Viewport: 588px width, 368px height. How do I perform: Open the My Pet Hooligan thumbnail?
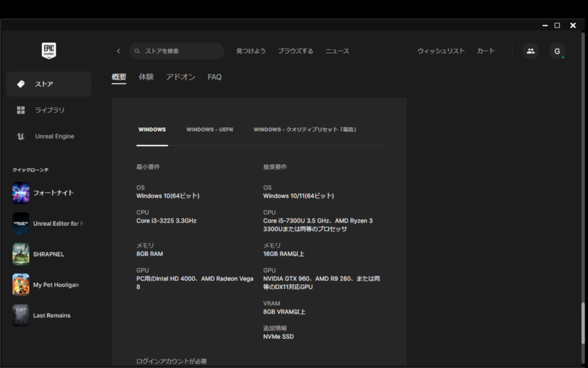[21, 285]
